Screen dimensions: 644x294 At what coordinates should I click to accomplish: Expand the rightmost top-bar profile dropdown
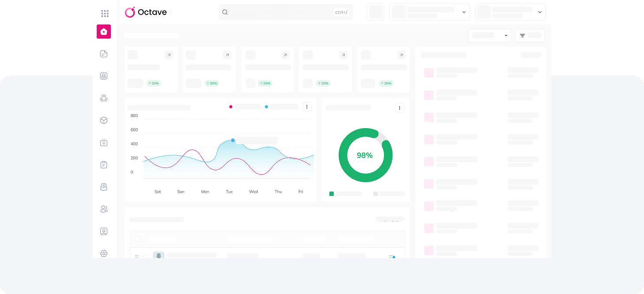tap(539, 12)
